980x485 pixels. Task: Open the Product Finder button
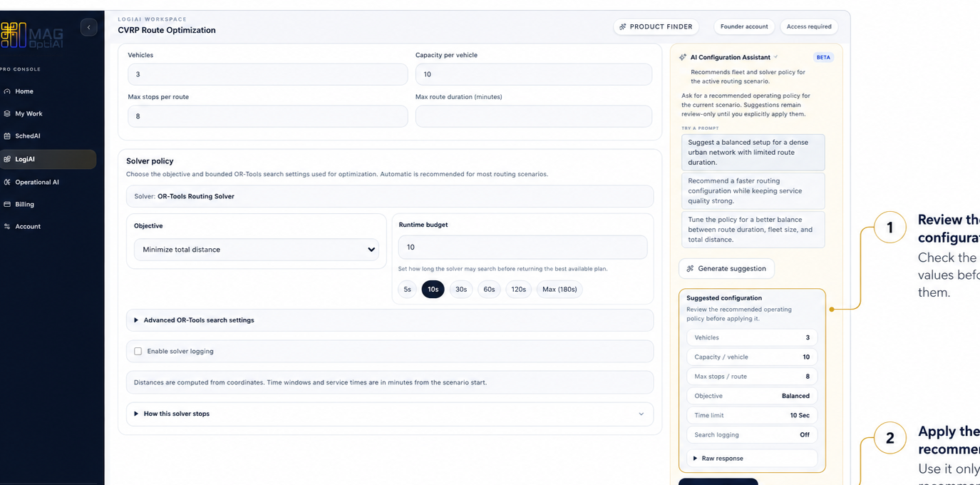click(x=656, y=26)
